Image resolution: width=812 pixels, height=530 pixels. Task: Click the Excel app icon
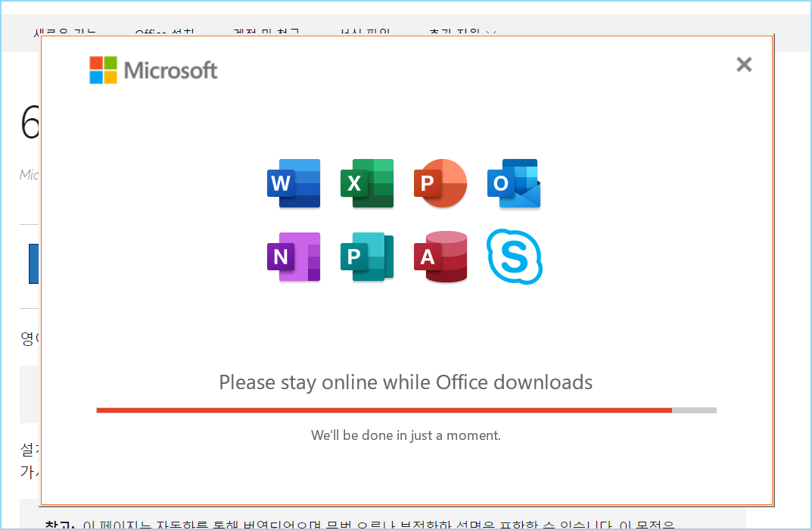coord(367,183)
